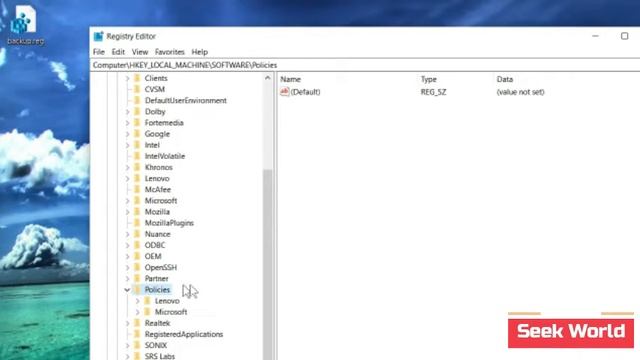Image resolution: width=640 pixels, height=360 pixels.
Task: Click the tree pane scroll up arrow
Action: pos(268,78)
